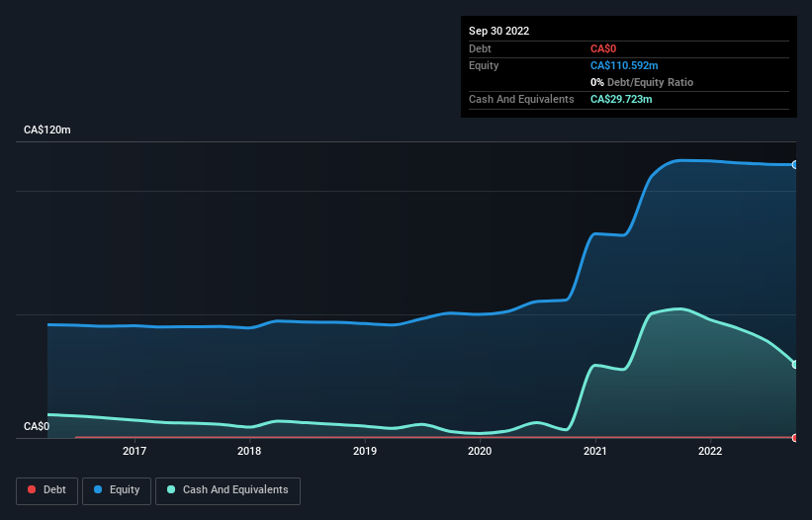Click the Sep 30 2022 tooltip date
The image size is (812, 520).
(x=498, y=31)
